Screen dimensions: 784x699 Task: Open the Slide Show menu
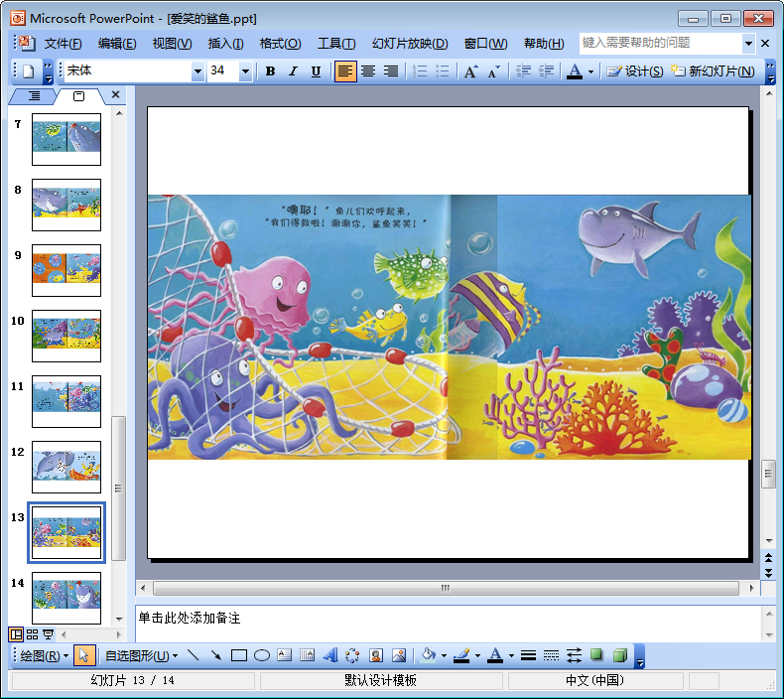(x=410, y=44)
